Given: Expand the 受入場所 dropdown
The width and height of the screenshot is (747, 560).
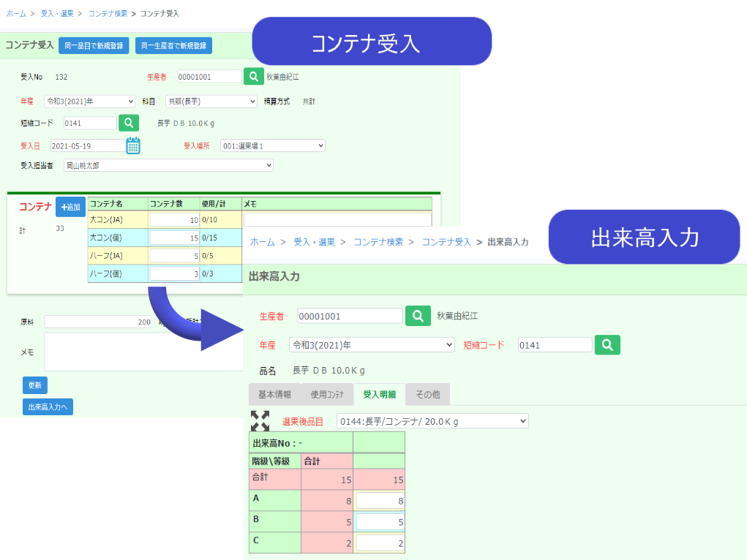Looking at the screenshot, I should tap(272, 145).
